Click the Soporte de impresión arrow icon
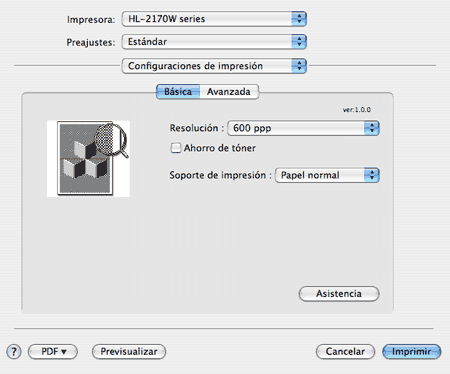The height and width of the screenshot is (374, 450). pyautogui.click(x=372, y=175)
